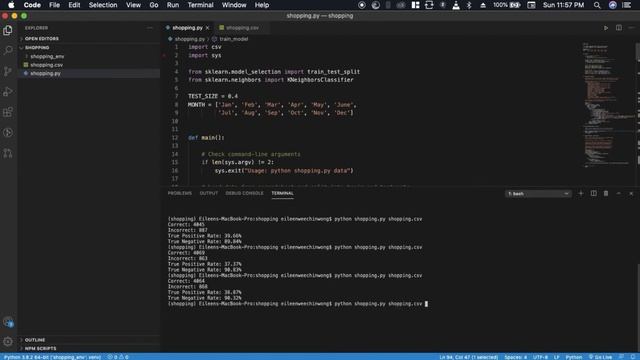Open editor More Actions ellipsis
The width and height of the screenshot is (640, 360).
pyautogui.click(x=631, y=28)
